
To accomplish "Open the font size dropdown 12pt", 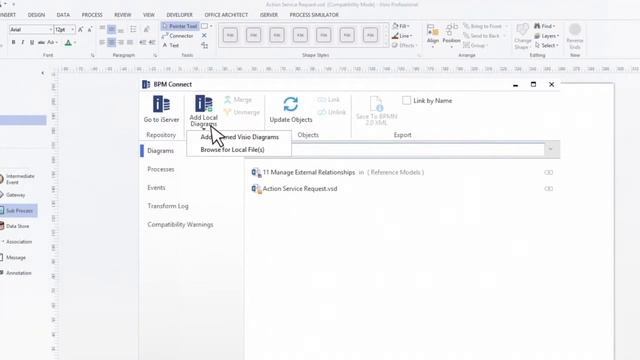I will point(73,29).
